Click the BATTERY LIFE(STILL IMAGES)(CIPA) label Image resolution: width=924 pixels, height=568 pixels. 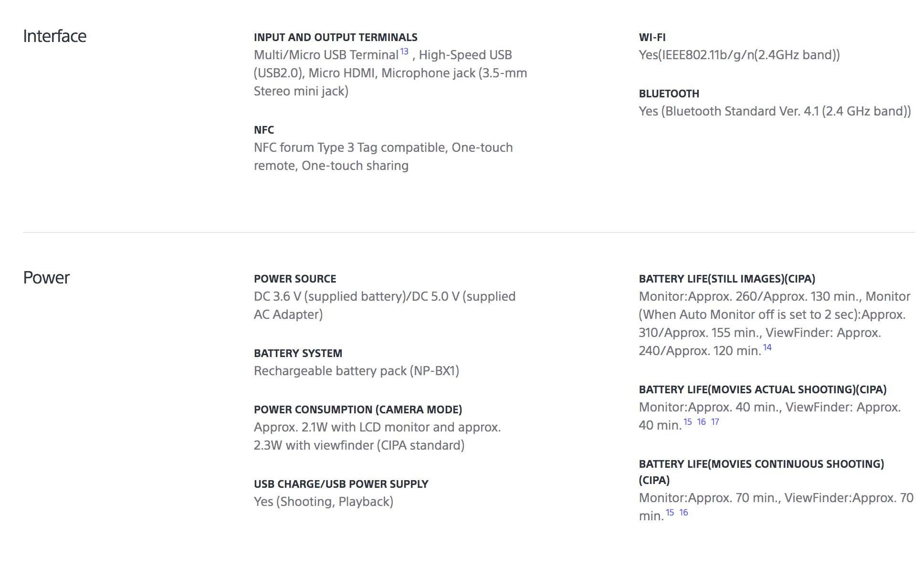coord(727,279)
